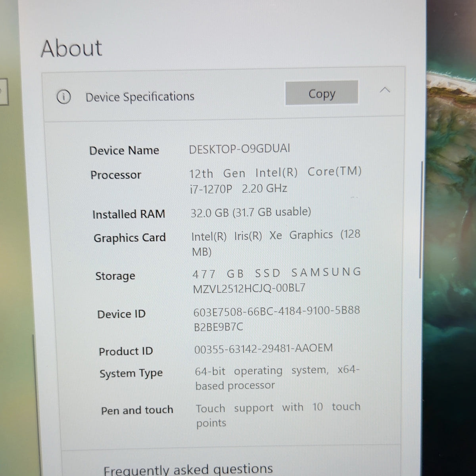Select the device name DESKTOP-O9GDUAI
This screenshot has width=476, height=476.
240,149
